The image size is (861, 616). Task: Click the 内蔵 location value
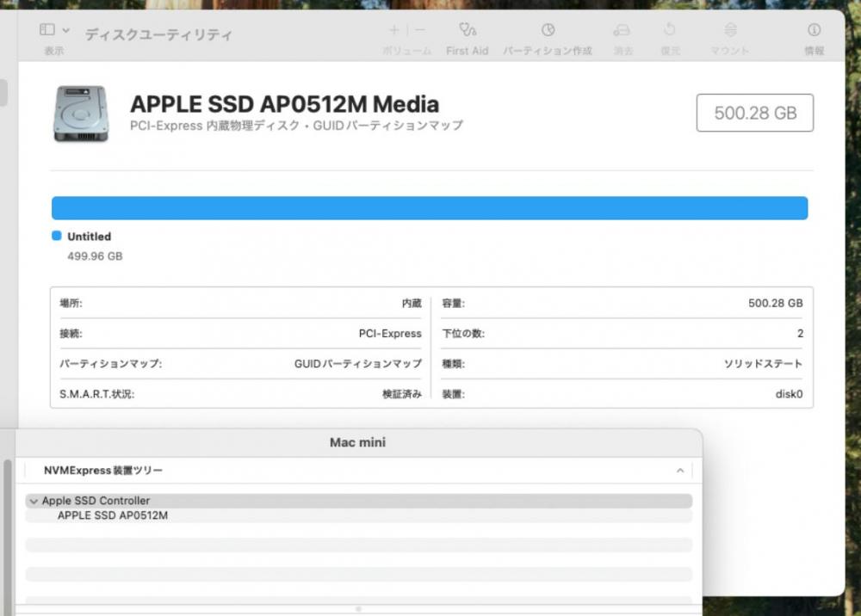click(x=412, y=304)
